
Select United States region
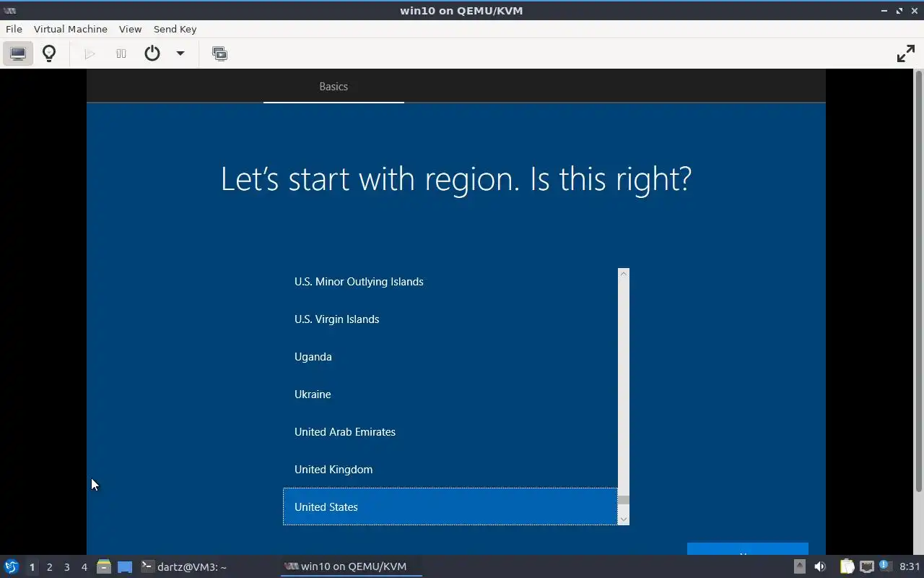(x=450, y=506)
